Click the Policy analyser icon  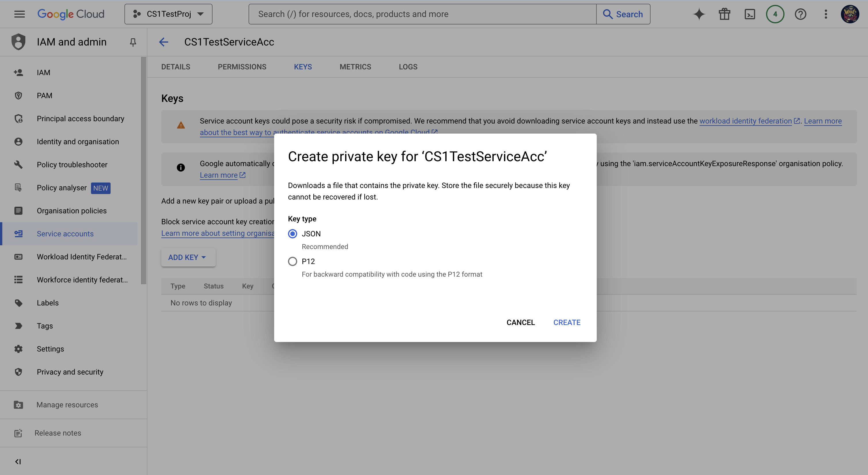(18, 188)
